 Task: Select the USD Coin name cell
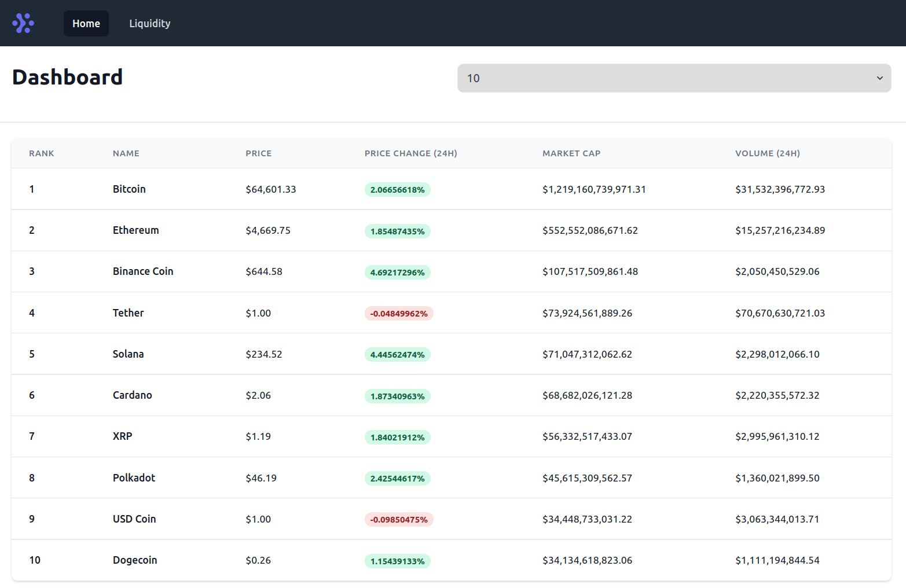click(134, 519)
